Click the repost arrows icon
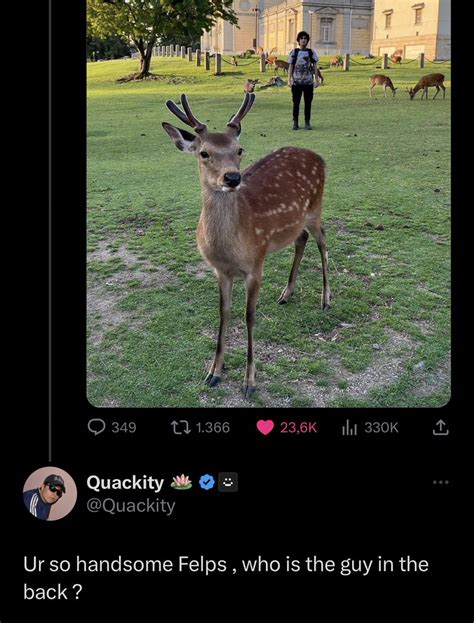Viewport: 474px width, 623px height. [x=178, y=428]
